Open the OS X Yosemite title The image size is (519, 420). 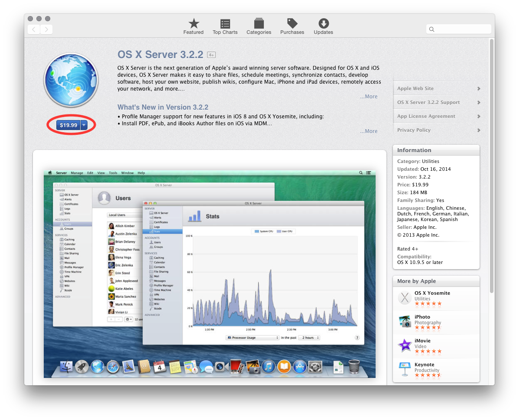click(432, 293)
